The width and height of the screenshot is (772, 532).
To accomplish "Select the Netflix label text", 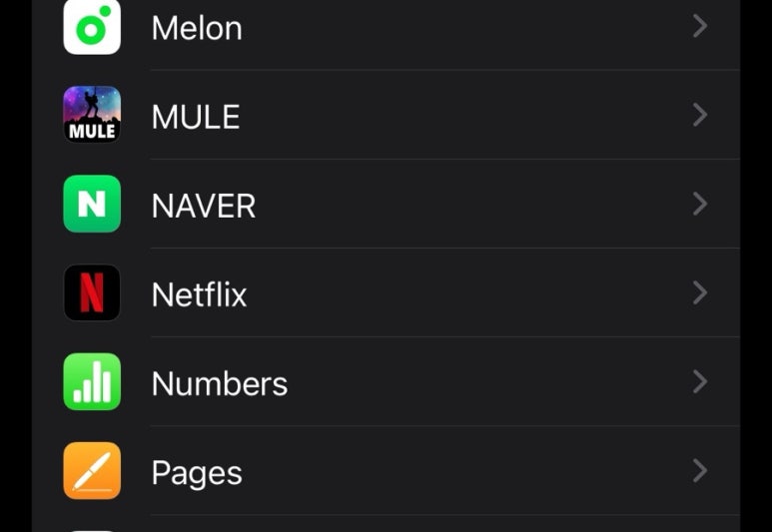I will point(199,294).
